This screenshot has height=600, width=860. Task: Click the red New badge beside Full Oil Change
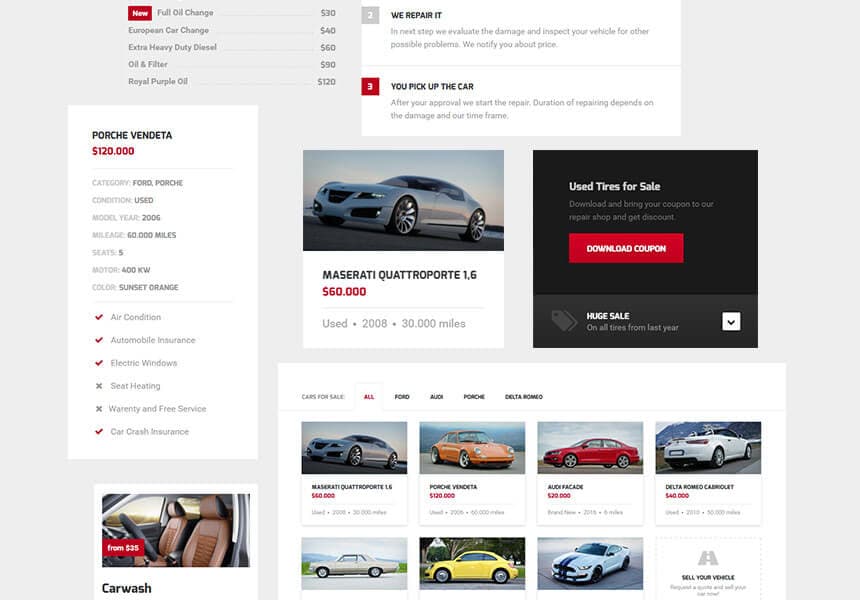(140, 13)
